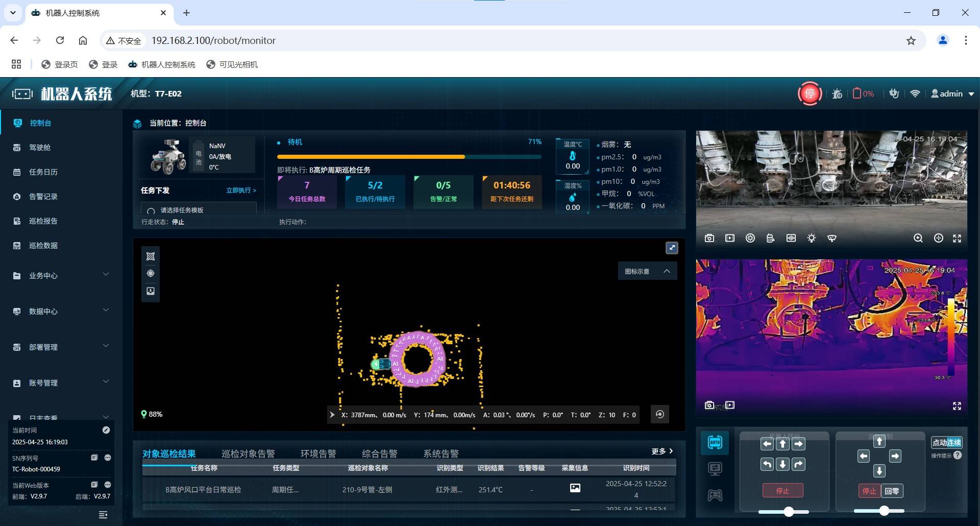Viewport: 980px width, 526px height.
Task: Click the gimbal 回零 button
Action: [x=892, y=491]
